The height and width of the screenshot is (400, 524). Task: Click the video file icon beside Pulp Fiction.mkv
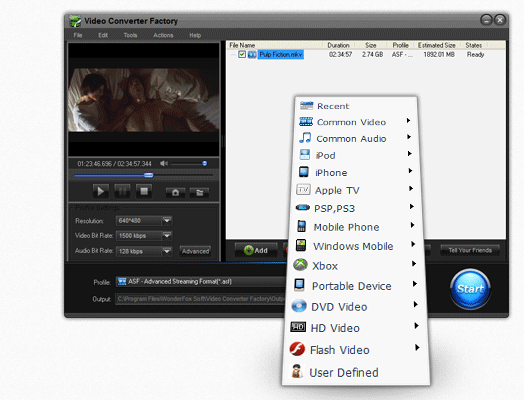[x=252, y=54]
